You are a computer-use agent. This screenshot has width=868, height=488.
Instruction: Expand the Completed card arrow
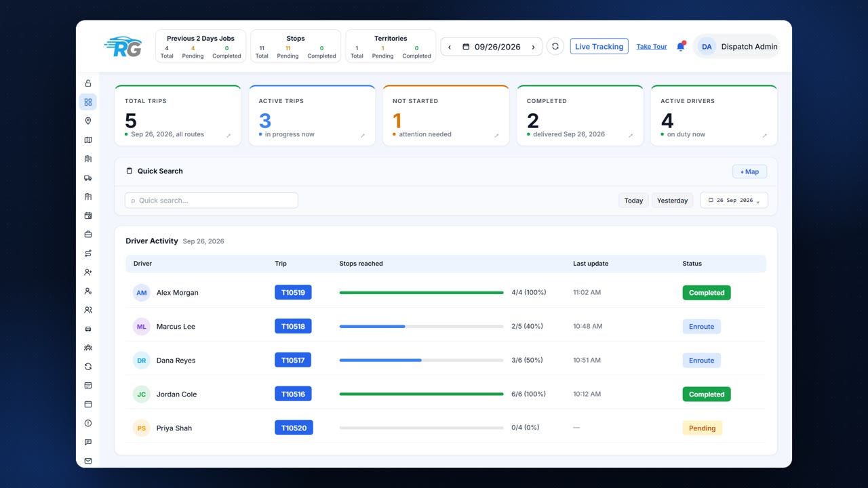(631, 136)
